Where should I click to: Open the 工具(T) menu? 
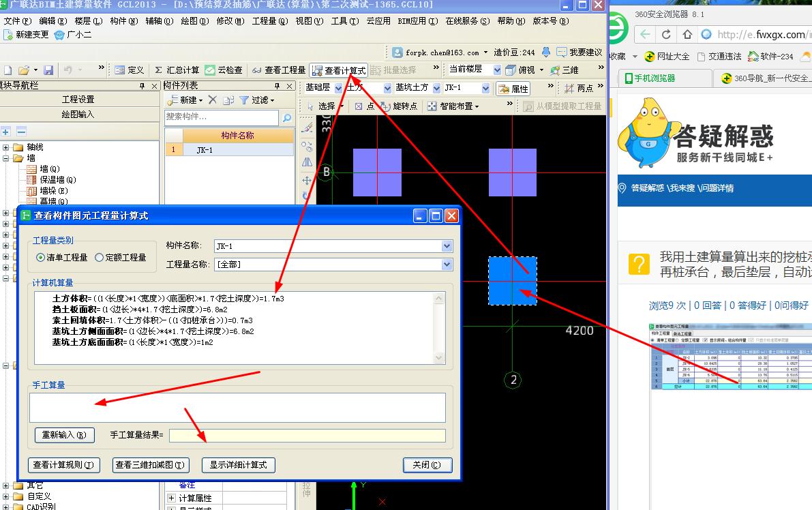click(x=345, y=21)
